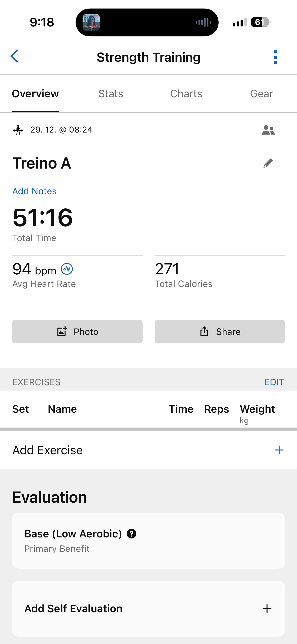Open the Base (Low Aerobic) primary benefit card
Viewport: 297px width, 644px height.
click(148, 541)
